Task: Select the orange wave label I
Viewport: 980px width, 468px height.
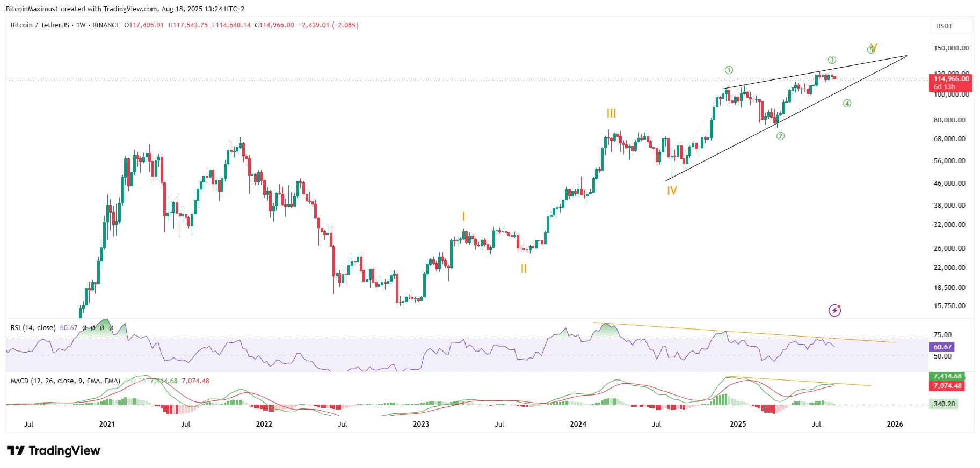Action: click(463, 216)
